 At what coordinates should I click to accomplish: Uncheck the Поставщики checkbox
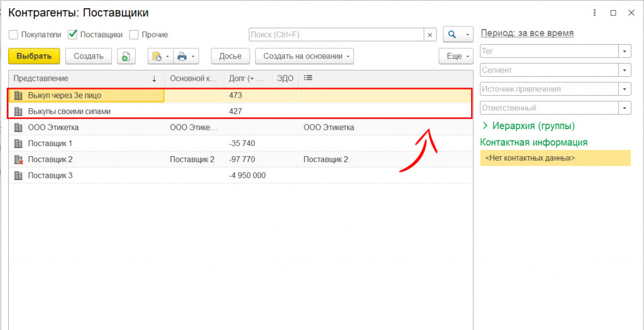coord(72,35)
